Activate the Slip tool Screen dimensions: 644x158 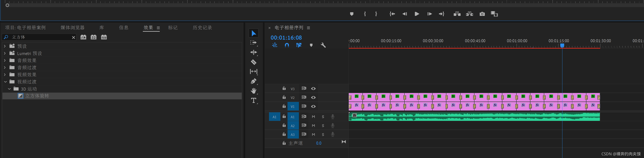254,71
